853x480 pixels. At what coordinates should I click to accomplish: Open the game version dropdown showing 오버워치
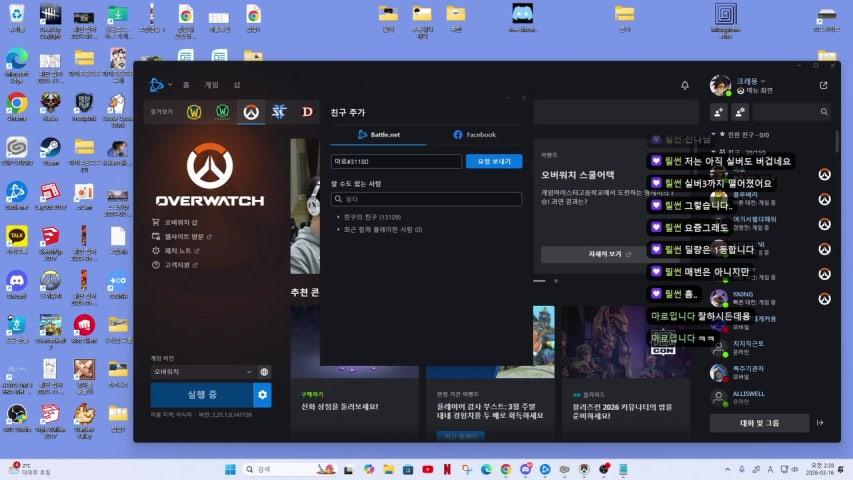[x=202, y=372]
